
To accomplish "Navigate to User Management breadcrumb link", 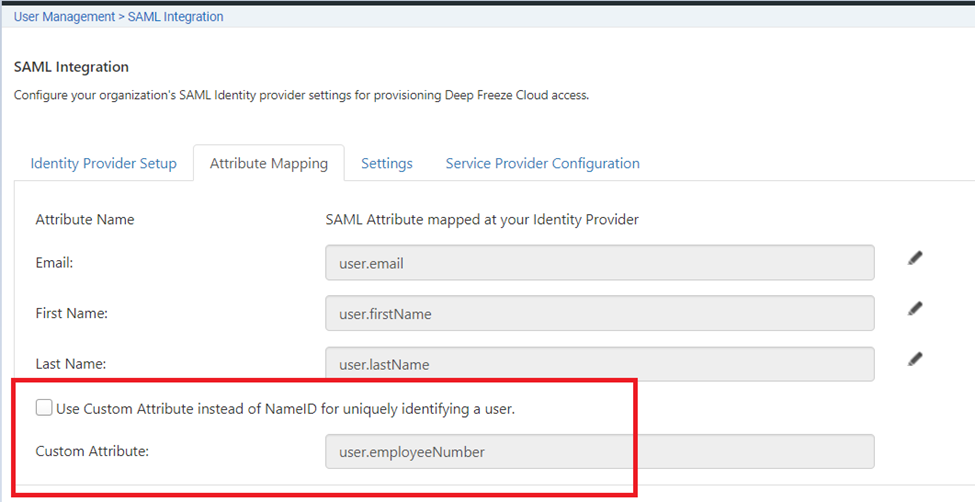I will click(x=65, y=17).
